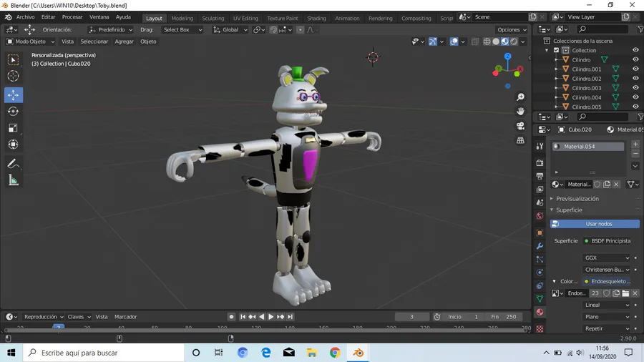Image resolution: width=644 pixels, height=362 pixels.
Task: Select Material.054 slot in list
Action: (588, 147)
